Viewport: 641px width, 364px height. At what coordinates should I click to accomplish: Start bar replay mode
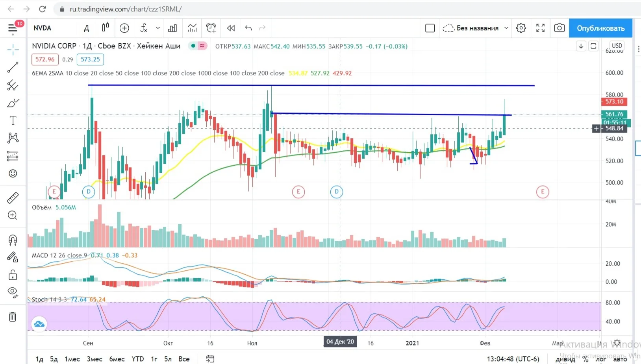231,28
